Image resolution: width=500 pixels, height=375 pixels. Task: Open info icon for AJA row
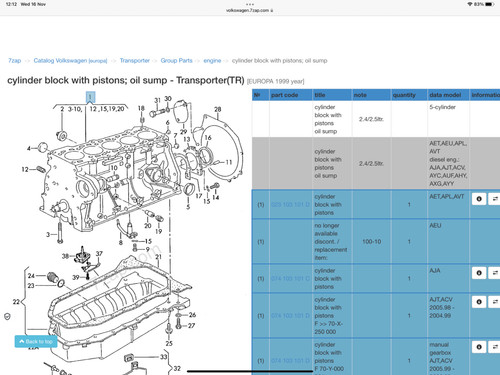(x=479, y=273)
